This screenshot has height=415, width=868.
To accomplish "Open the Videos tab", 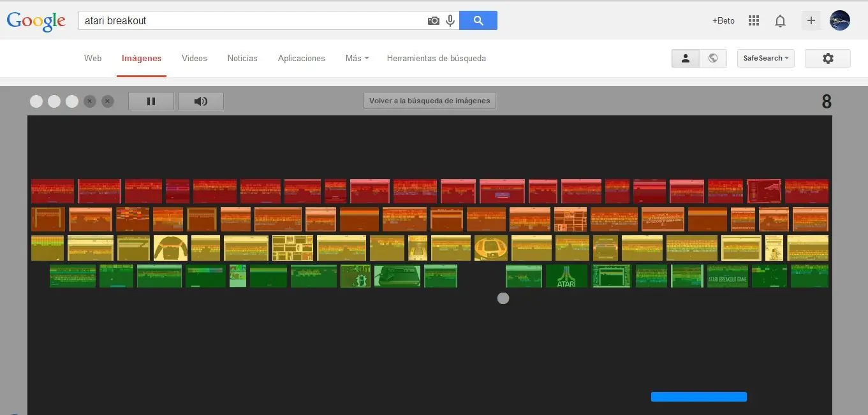I will point(195,58).
